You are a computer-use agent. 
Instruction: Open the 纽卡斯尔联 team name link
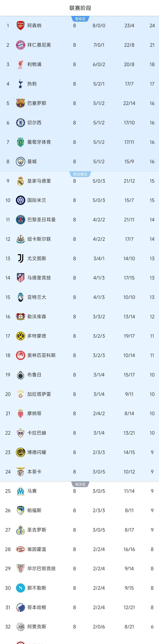coord(39,239)
